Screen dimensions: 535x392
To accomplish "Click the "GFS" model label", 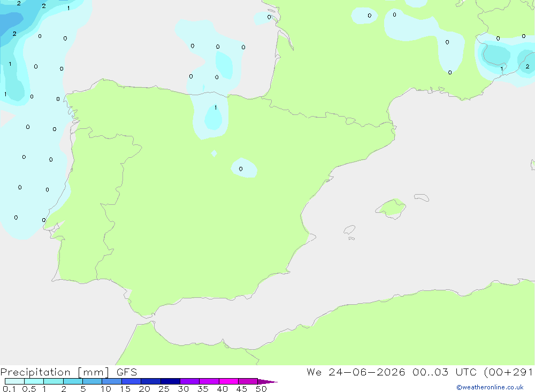I will (127, 372).
